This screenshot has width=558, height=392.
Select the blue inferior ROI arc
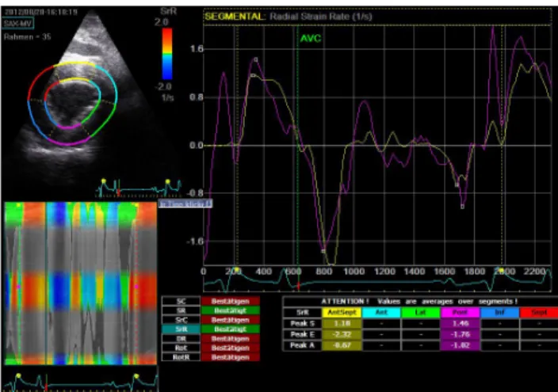click(x=36, y=121)
